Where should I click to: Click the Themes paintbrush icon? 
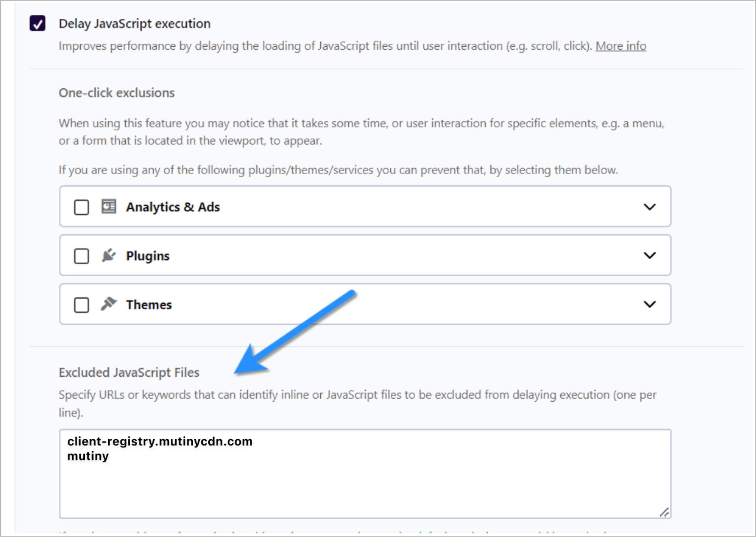pyautogui.click(x=109, y=304)
